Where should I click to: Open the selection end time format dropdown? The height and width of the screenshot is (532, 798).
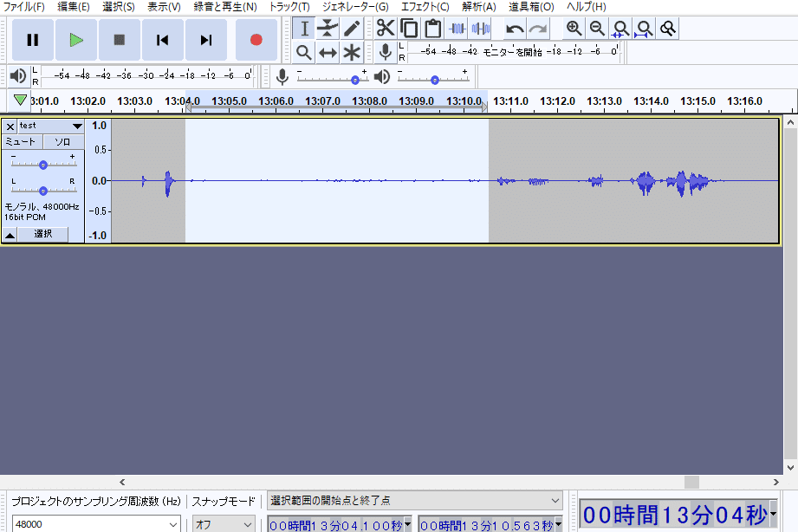(x=558, y=524)
